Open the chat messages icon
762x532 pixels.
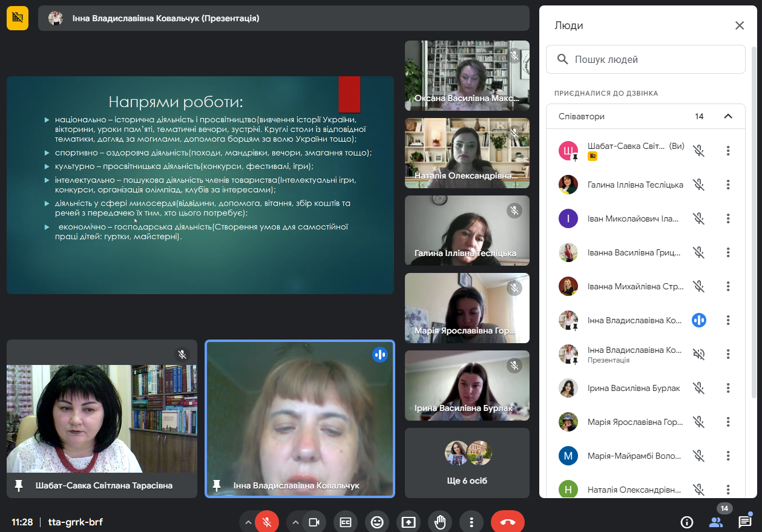click(744, 522)
